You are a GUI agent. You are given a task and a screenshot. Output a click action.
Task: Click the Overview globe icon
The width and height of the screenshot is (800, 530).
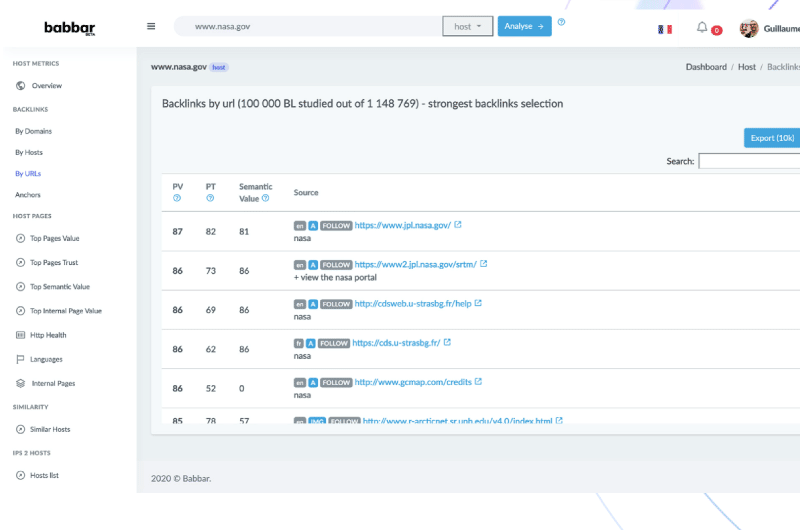20,86
